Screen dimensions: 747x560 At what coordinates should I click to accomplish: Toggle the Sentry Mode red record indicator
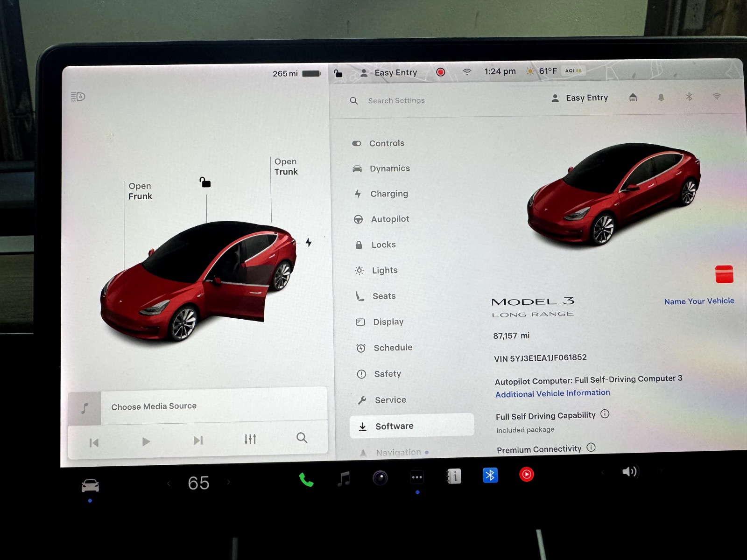(440, 72)
